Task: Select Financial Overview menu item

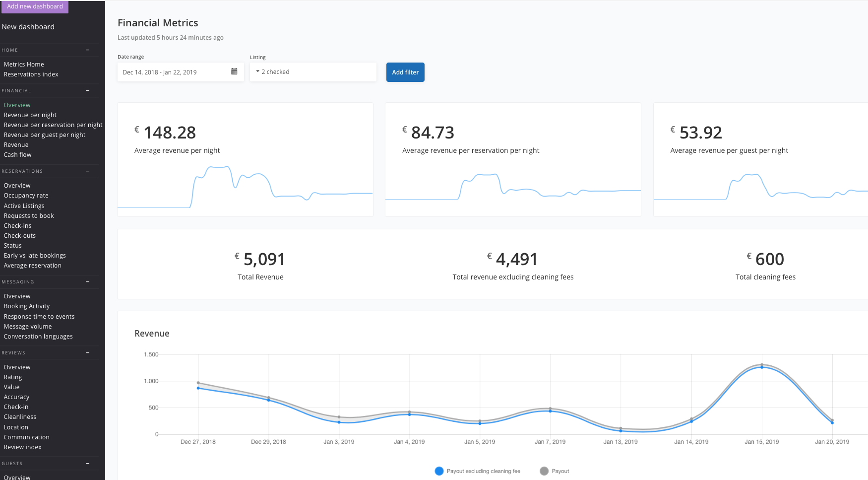Action: pos(17,105)
